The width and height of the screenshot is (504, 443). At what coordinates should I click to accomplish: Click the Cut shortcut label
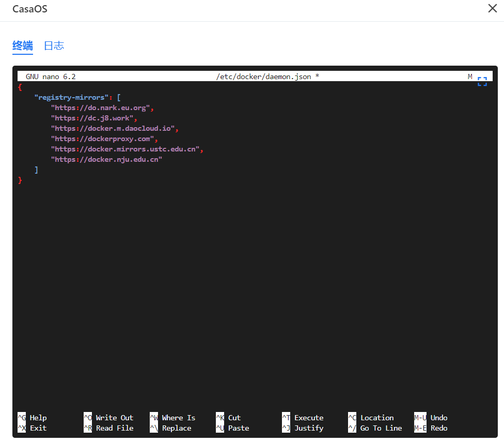(x=234, y=418)
